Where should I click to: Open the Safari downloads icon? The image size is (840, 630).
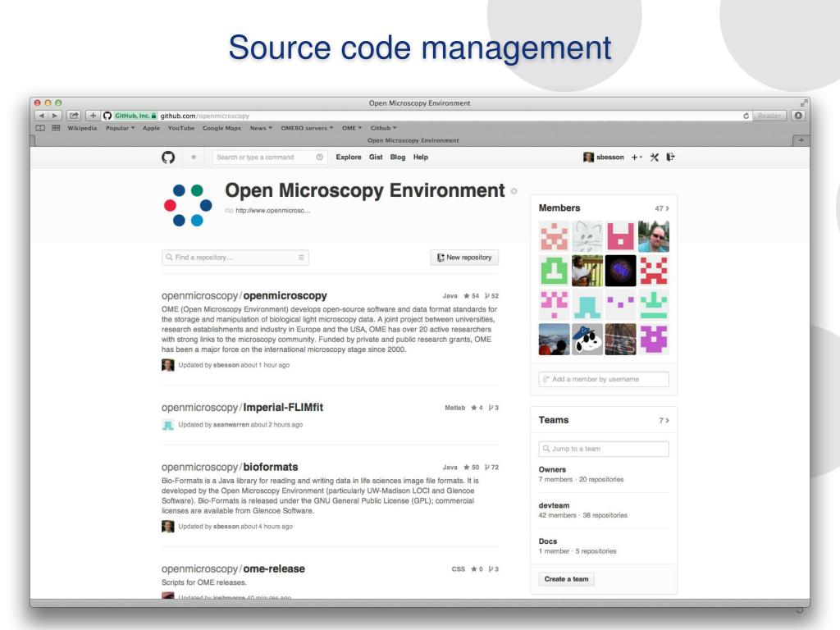pos(799,116)
